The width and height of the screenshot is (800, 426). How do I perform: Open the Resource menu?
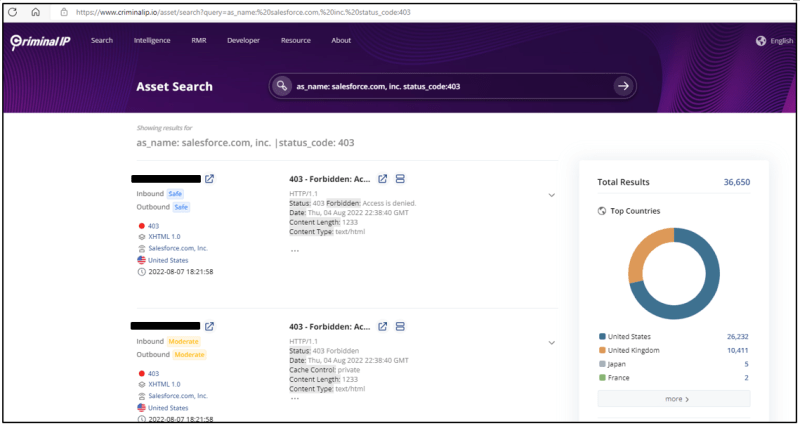[296, 40]
